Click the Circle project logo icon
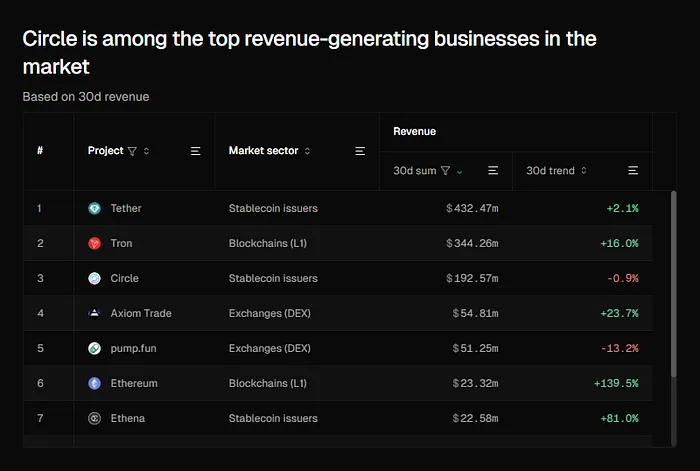 click(94, 278)
